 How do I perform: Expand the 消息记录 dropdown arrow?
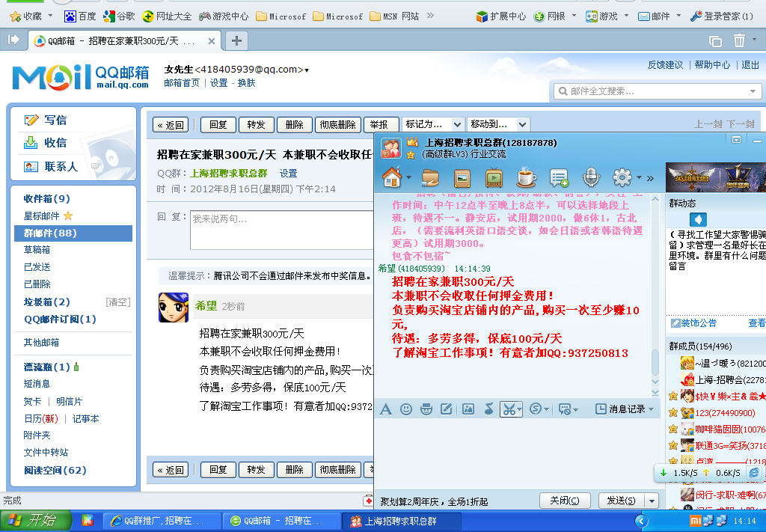[x=652, y=409]
